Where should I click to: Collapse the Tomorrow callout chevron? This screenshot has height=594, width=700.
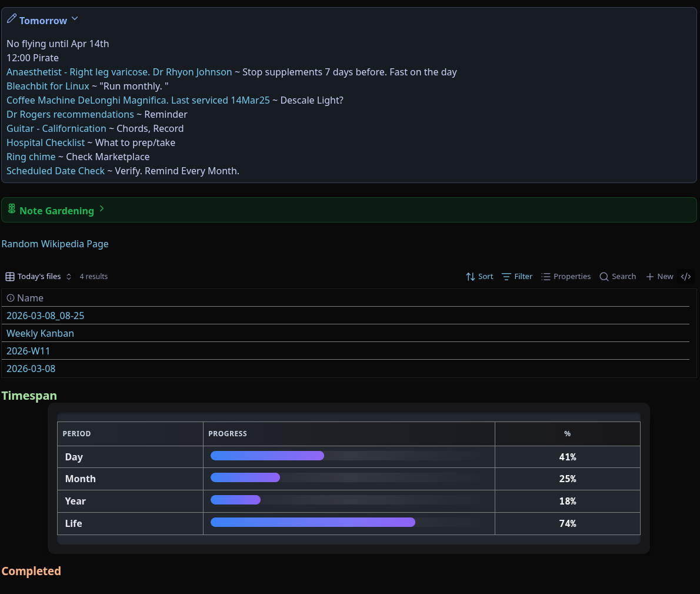(x=75, y=19)
